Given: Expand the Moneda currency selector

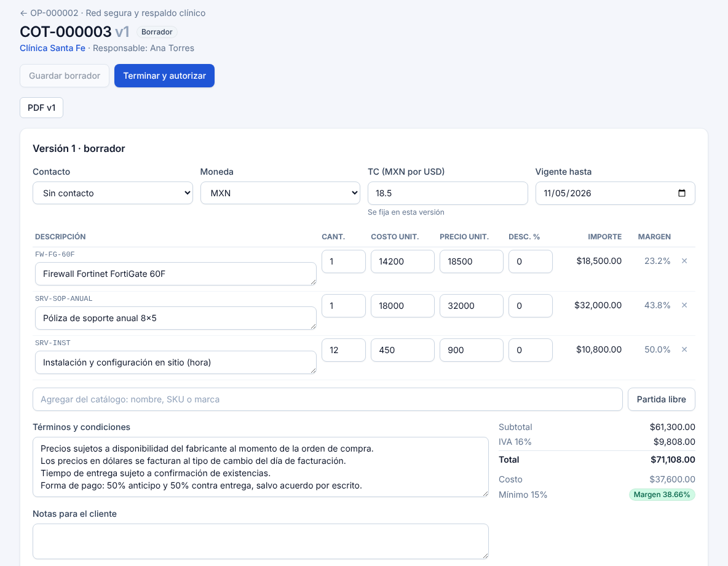Looking at the screenshot, I should tap(280, 193).
